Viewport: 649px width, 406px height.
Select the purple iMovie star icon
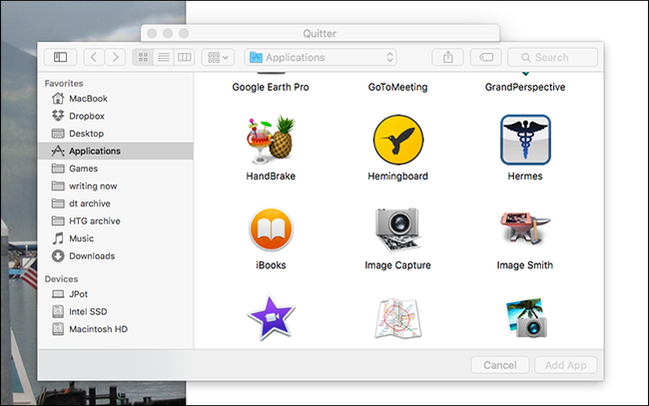[x=271, y=317]
